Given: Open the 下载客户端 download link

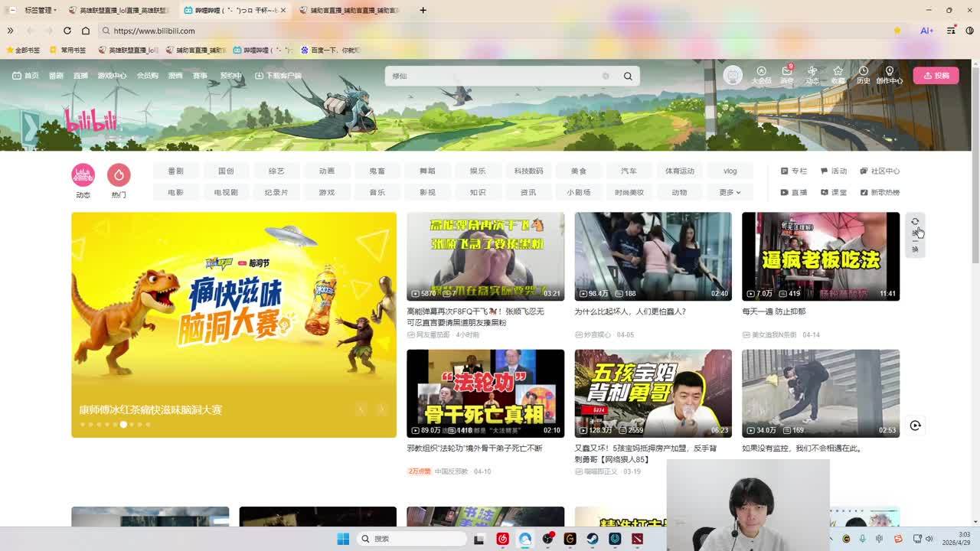Looking at the screenshot, I should 279,76.
